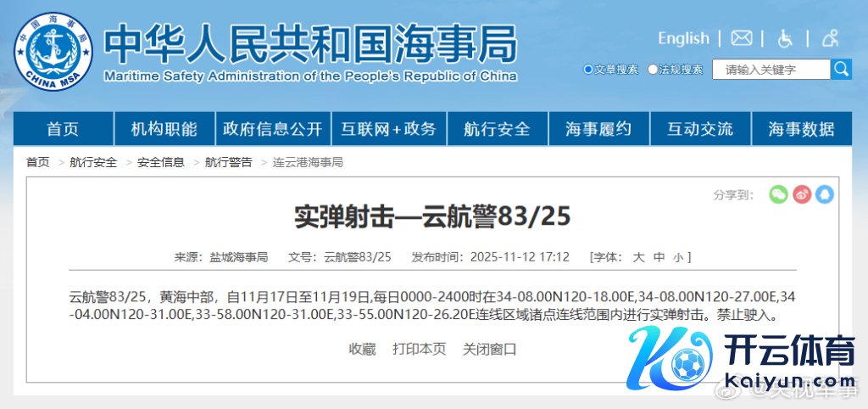Click the elderly-friendly mode icon
The height and width of the screenshot is (409, 868).
pos(830,38)
